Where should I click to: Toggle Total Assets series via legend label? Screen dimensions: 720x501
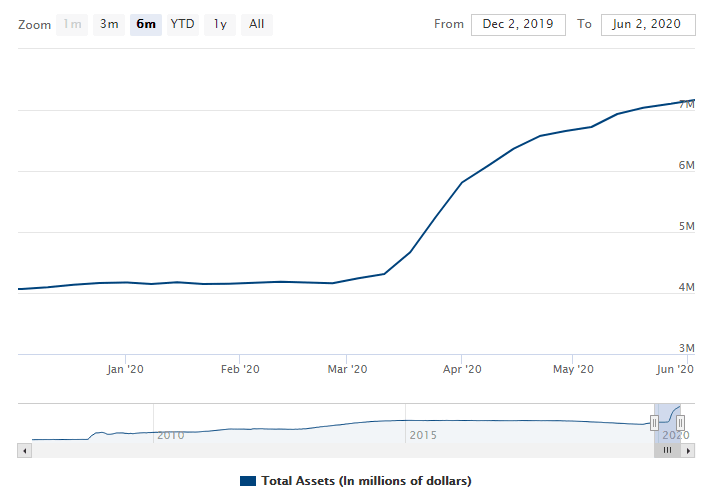coord(365,481)
